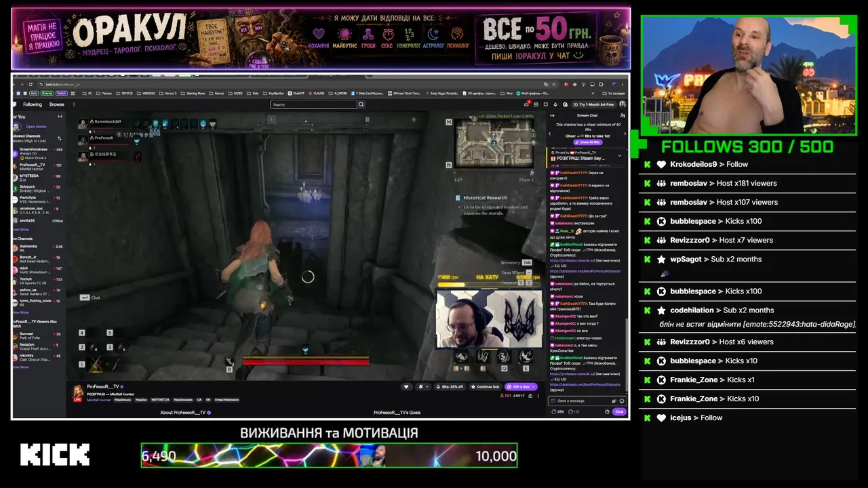Click the 6,490 of 10,000 goal progress bar

coord(329,455)
